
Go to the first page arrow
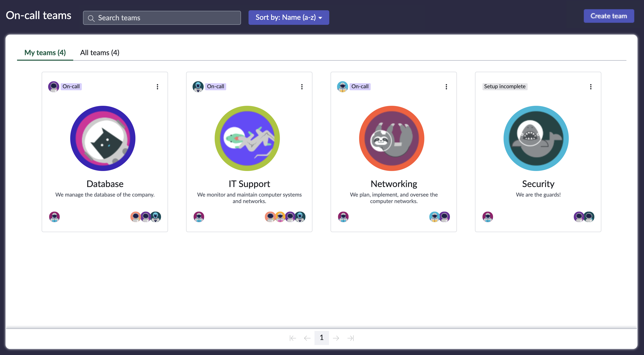293,338
